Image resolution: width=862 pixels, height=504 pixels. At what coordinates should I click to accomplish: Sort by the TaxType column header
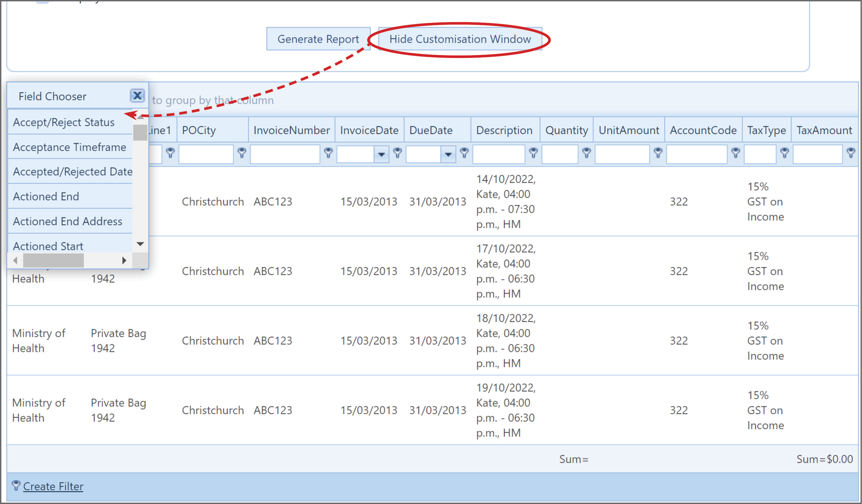pos(767,130)
